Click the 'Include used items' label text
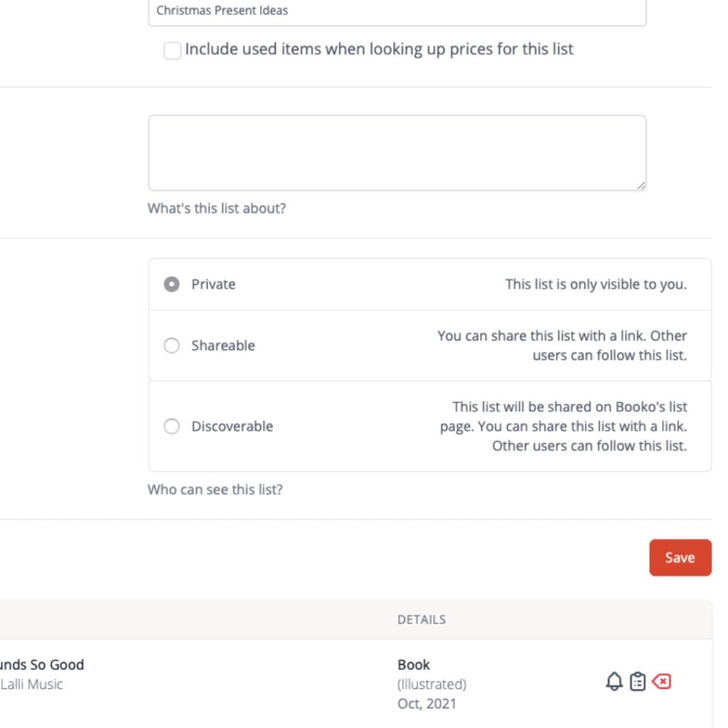 tap(379, 49)
